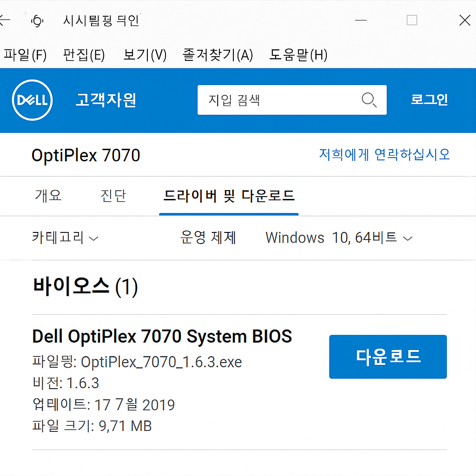
Task: Click the app icon beside the window title
Action: coord(37,20)
